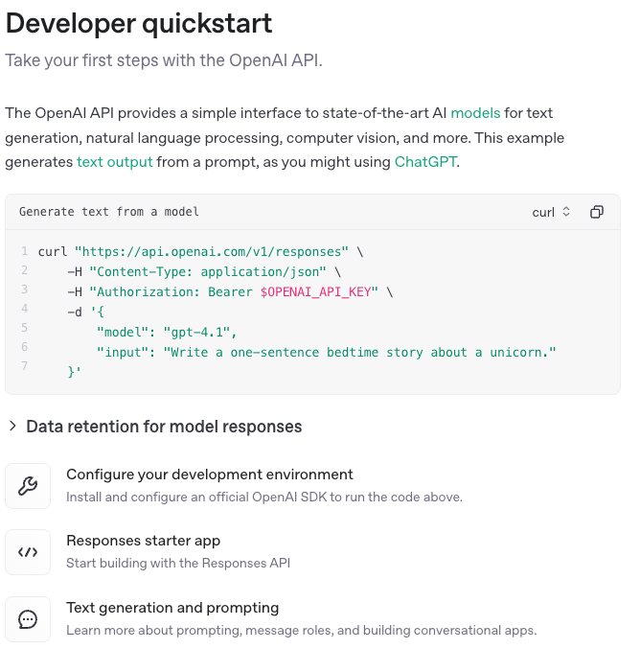Click 'Take your first steps with the OpenAI API' subtitle
Viewport: 640px width, 672px height.
(164, 60)
